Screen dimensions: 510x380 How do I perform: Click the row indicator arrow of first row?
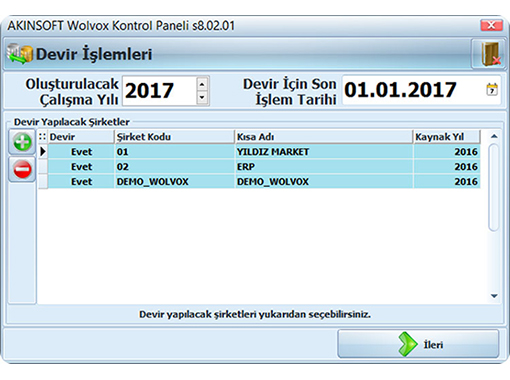point(43,152)
